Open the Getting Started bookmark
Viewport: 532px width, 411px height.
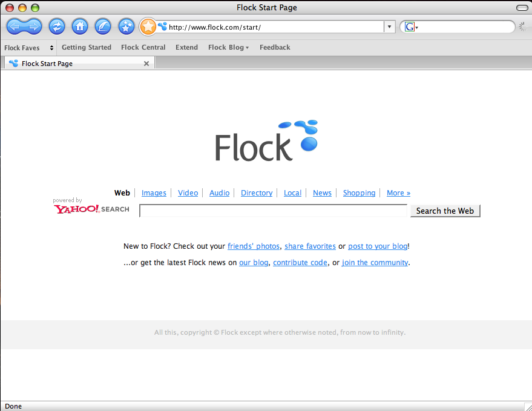point(87,47)
